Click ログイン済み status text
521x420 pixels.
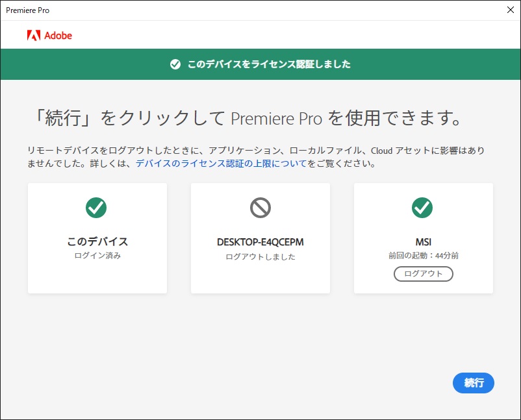coord(97,256)
